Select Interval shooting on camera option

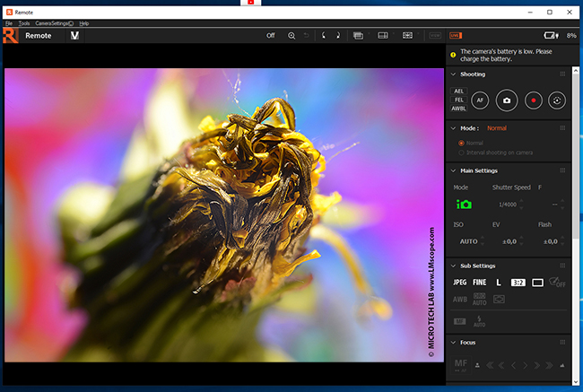click(462, 152)
